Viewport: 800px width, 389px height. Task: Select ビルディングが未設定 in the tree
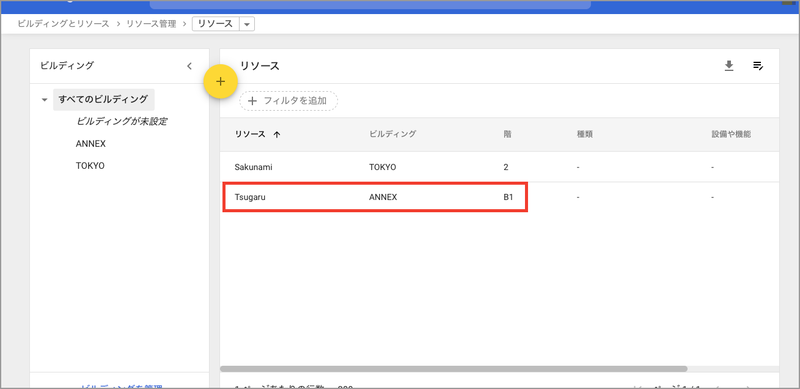click(x=122, y=121)
